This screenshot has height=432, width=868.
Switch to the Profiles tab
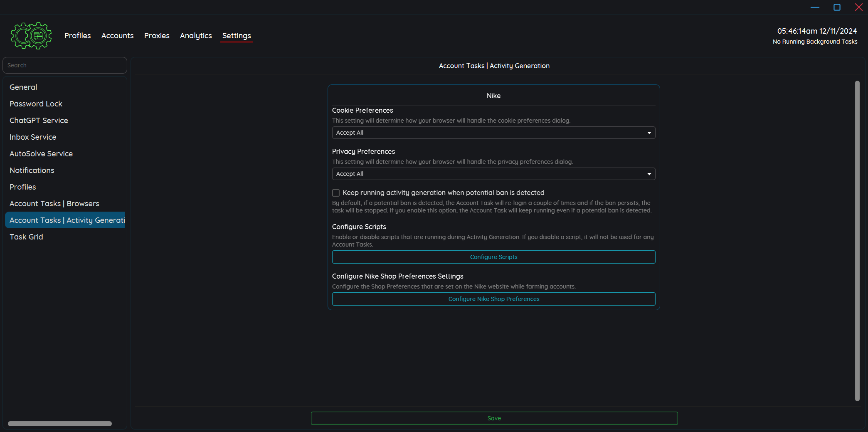(77, 36)
